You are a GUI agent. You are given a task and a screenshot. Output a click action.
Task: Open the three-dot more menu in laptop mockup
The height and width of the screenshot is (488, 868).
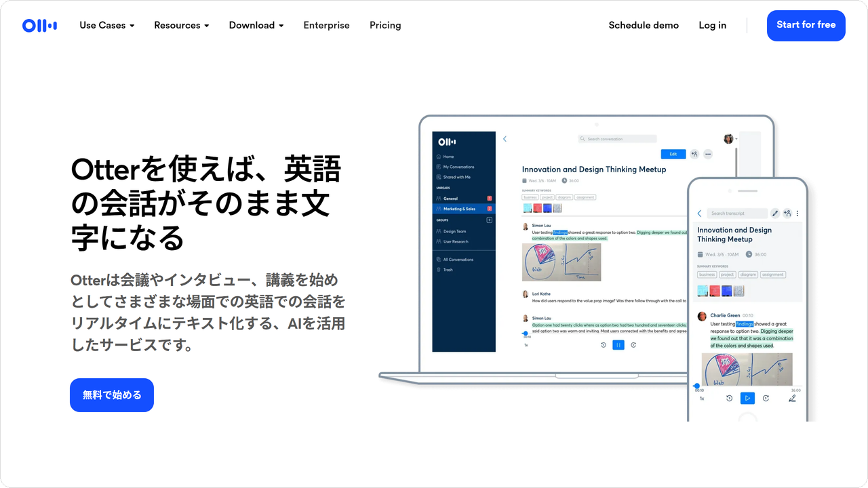(x=708, y=154)
